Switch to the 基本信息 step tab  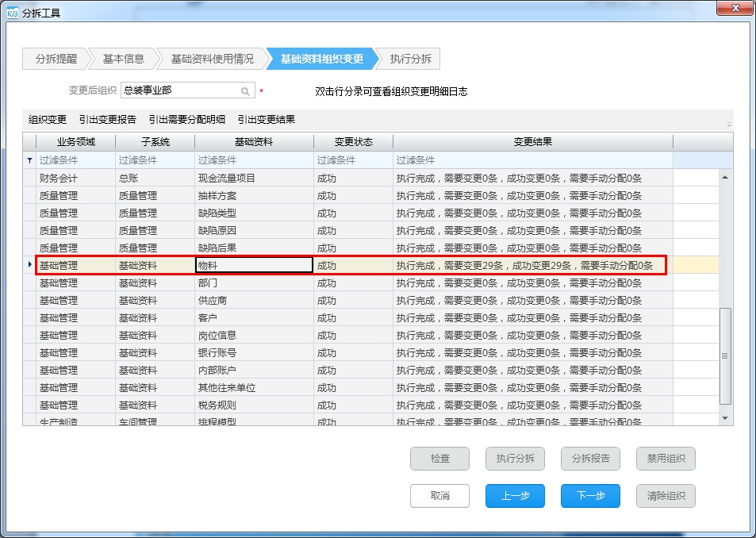pyautogui.click(x=123, y=59)
